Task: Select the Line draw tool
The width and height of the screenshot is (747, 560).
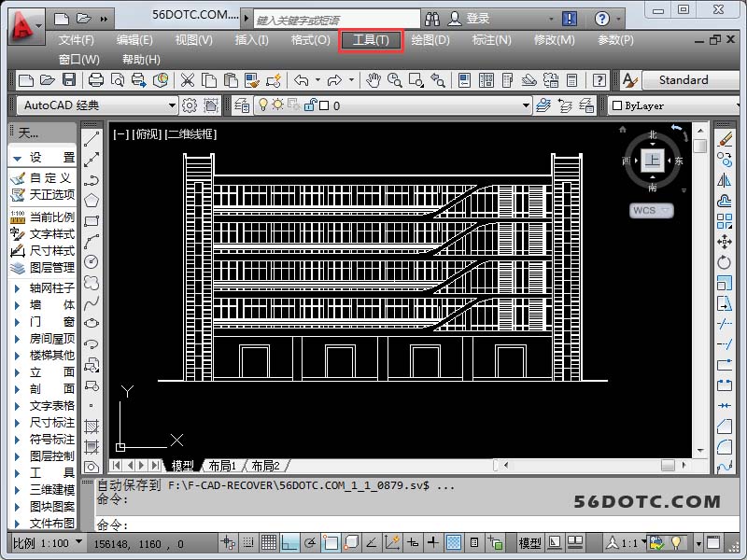Action: 92,138
